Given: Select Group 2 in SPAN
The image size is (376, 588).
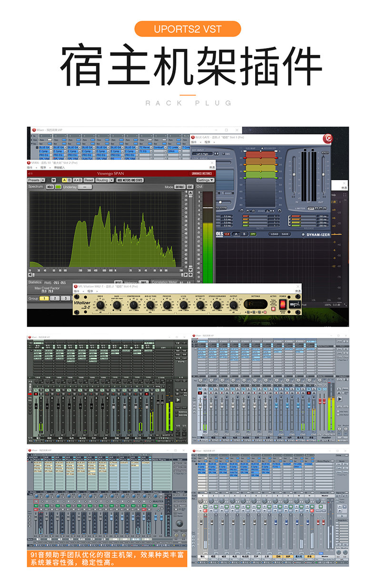Looking at the screenshot, I should (x=55, y=298).
